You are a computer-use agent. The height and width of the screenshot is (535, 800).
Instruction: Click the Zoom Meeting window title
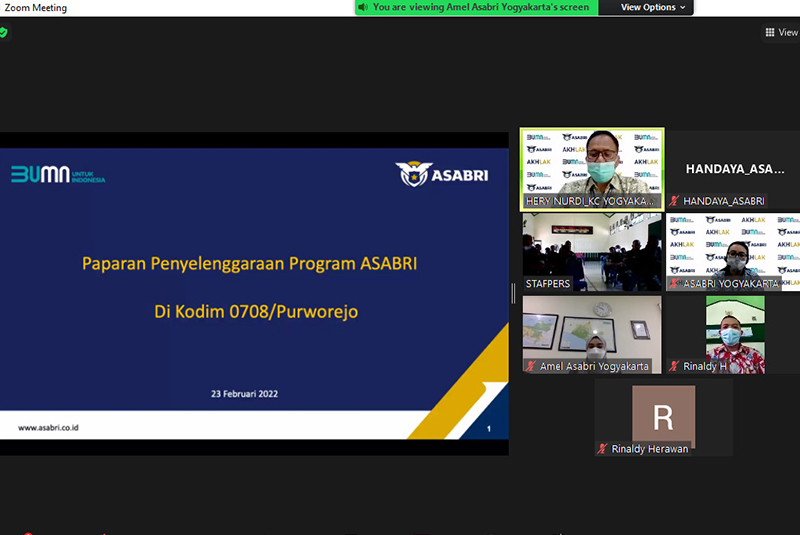pyautogui.click(x=35, y=8)
